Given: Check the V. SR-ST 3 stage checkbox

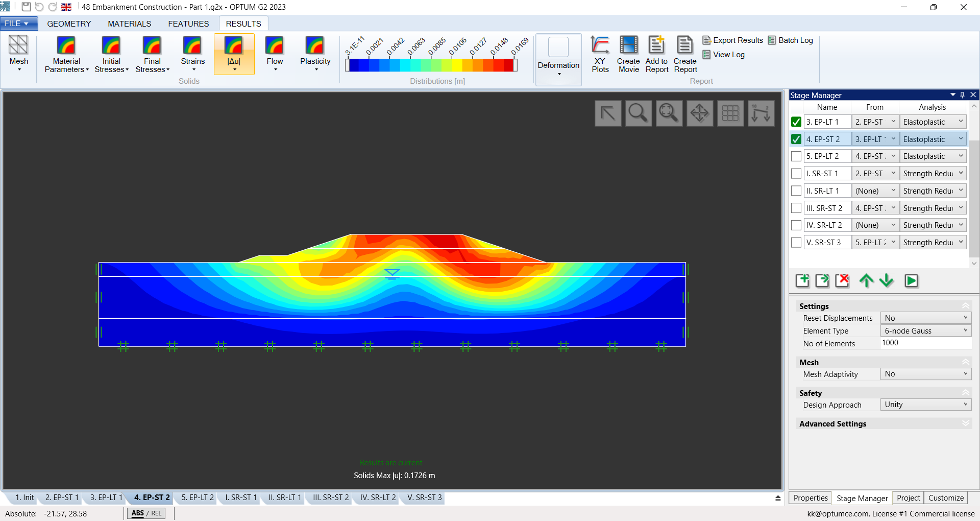Looking at the screenshot, I should [796, 242].
